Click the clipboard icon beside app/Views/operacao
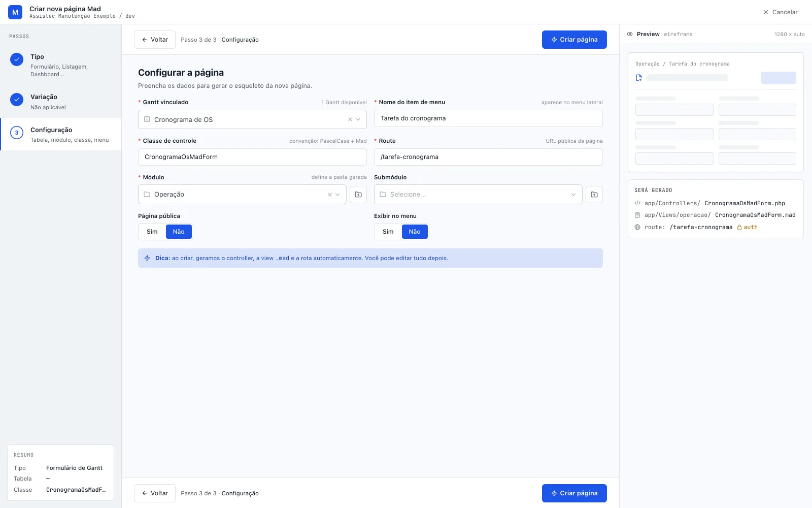The image size is (812, 508). [x=637, y=215]
